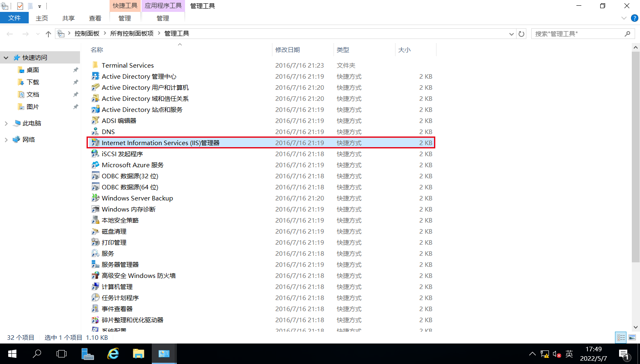
Task: Expand the 此电脑 tree node
Action: point(6,123)
